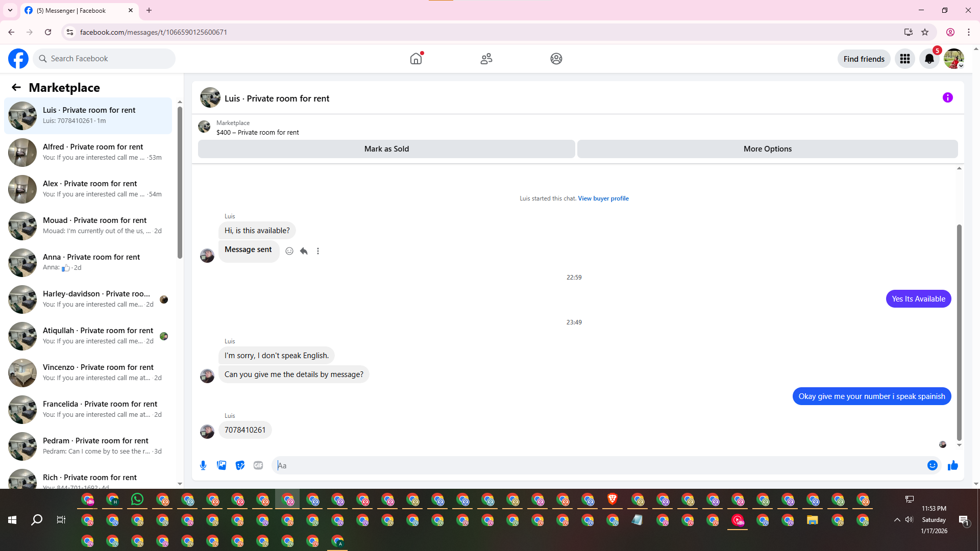The image size is (980, 551).
Task: Click the voice clip microphone icon
Action: [203, 465]
